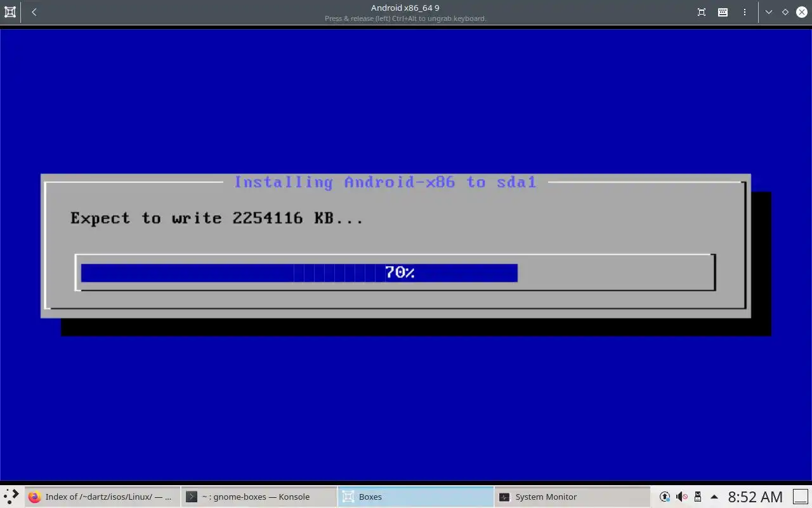Click the Boxes app icon in the header
812x508 pixels.
(10, 12)
